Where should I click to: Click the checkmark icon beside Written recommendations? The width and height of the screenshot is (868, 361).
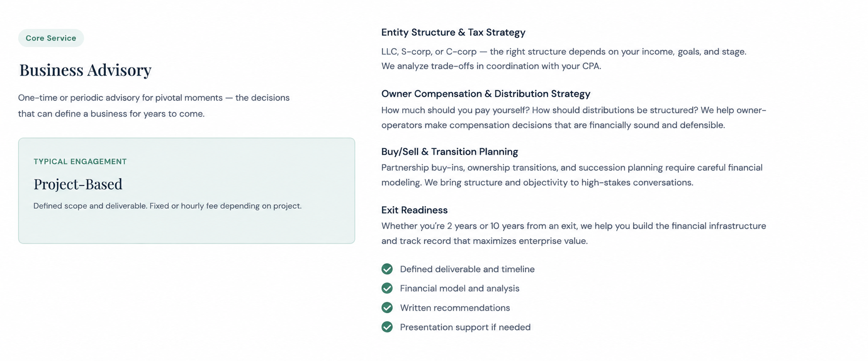(x=387, y=308)
